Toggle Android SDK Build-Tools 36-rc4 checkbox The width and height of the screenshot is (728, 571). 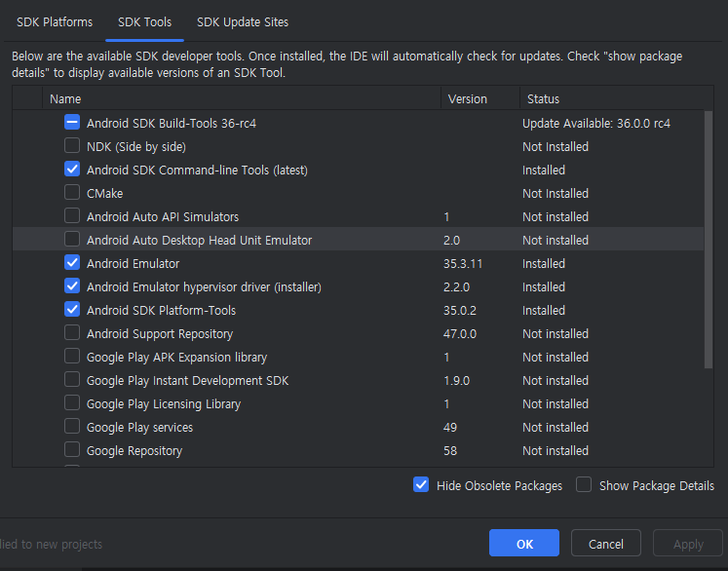pyautogui.click(x=72, y=122)
